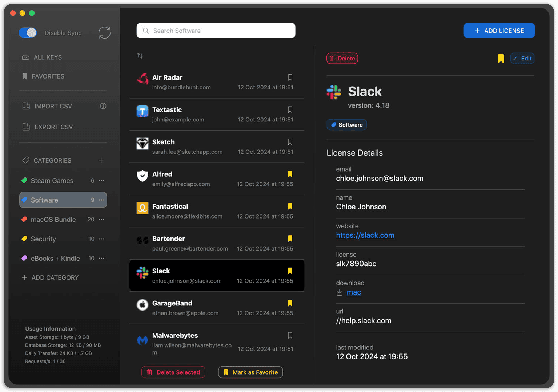The image size is (558, 392).
Task: Click the sync refresh icon
Action: pos(104,33)
